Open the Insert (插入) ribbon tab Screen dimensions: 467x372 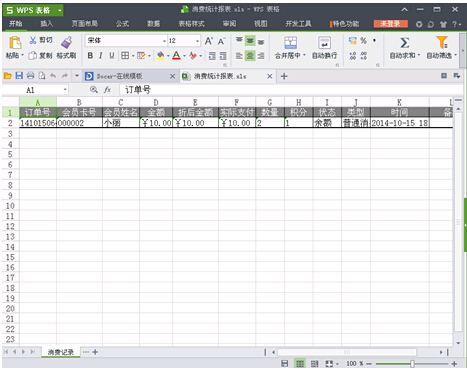pyautogui.click(x=46, y=24)
